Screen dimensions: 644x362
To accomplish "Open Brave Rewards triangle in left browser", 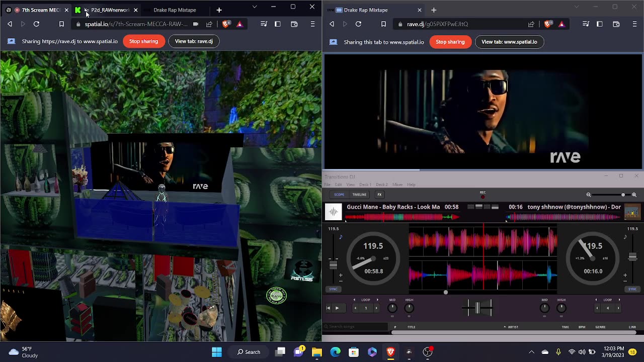I will (x=239, y=24).
